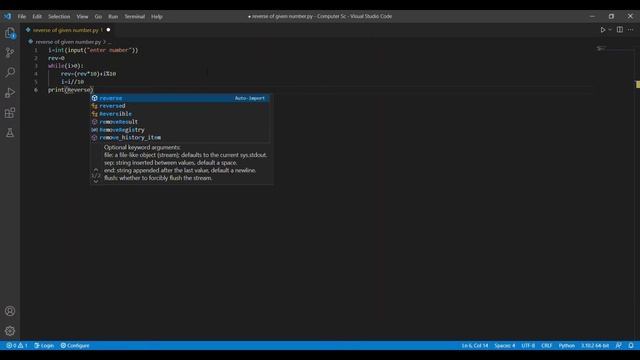Place cursor on the 'rev=(rev*10)+i%10' line
Image resolution: width=640 pixels, height=360 pixels.
pyautogui.click(x=89, y=74)
